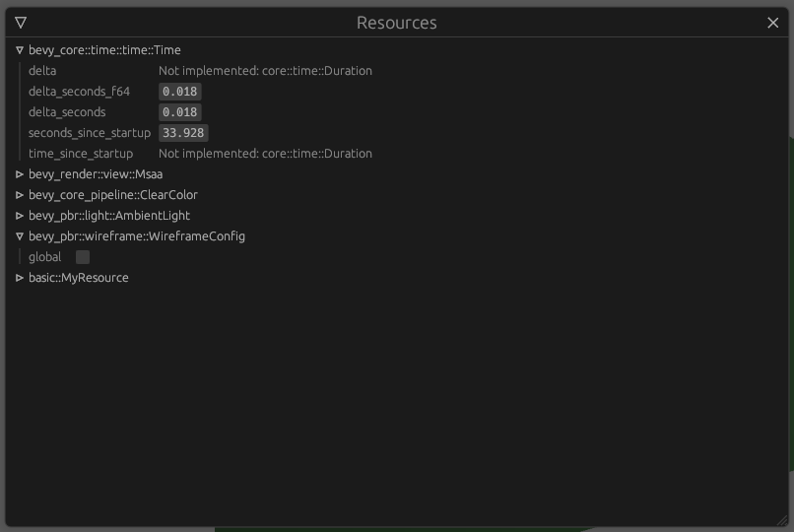Collapse the WireframeConfig section arrow
Viewport: 794px width, 532px height.
coord(20,236)
